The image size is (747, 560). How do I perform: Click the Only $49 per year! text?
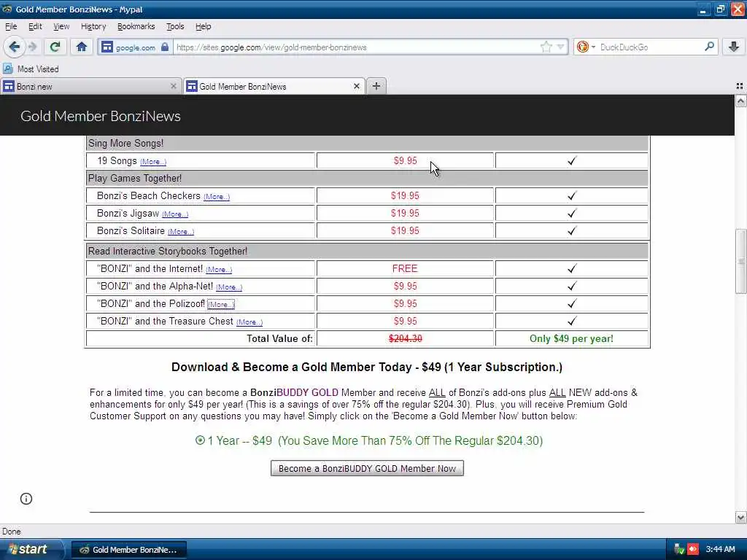click(x=571, y=338)
